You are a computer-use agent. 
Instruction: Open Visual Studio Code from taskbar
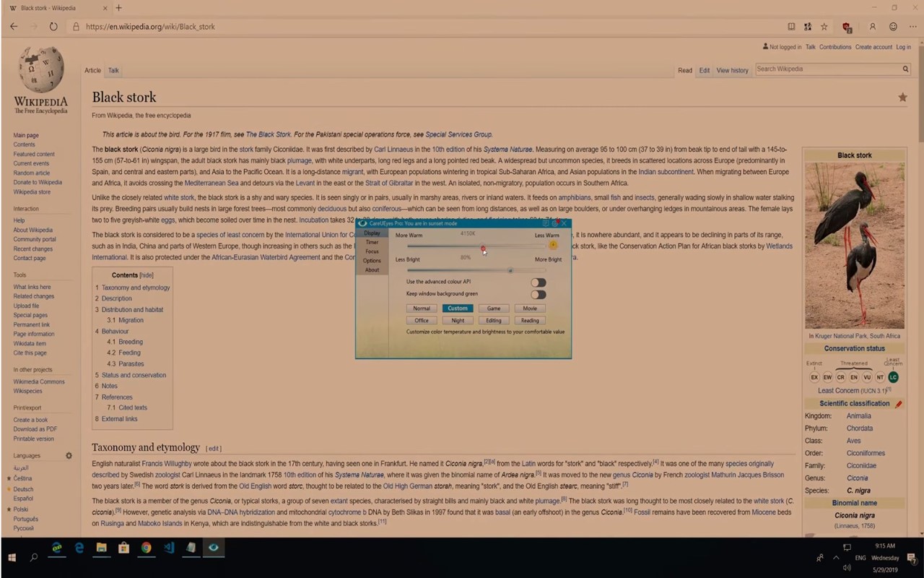click(x=169, y=548)
